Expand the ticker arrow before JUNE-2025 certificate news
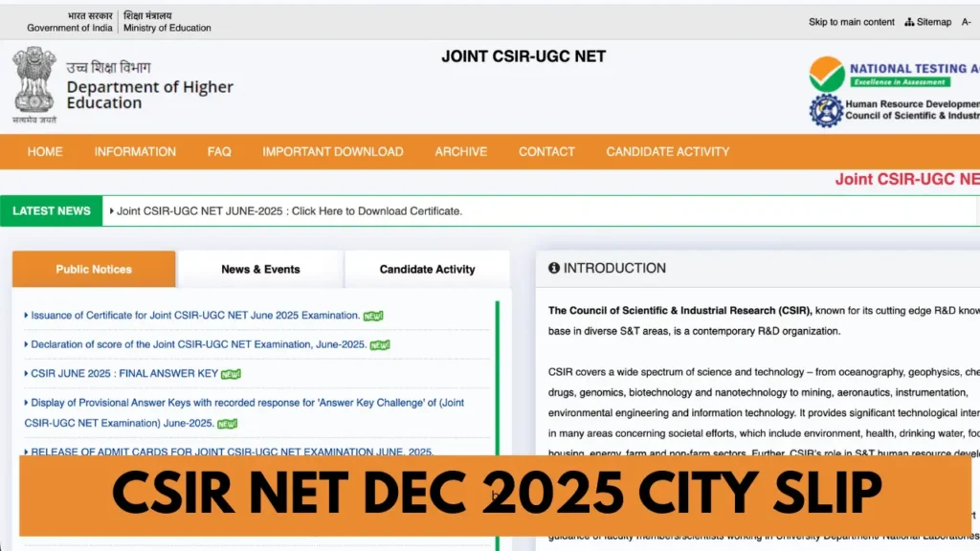 (x=113, y=210)
